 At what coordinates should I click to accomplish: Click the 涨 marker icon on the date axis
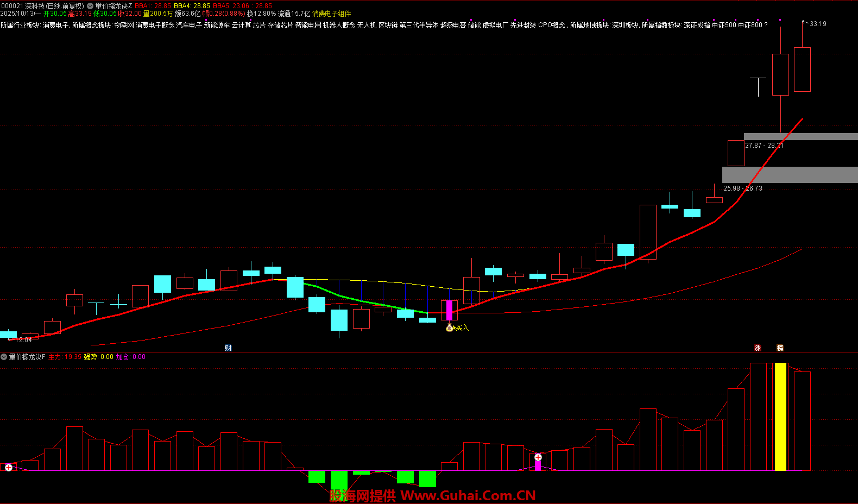click(758, 348)
